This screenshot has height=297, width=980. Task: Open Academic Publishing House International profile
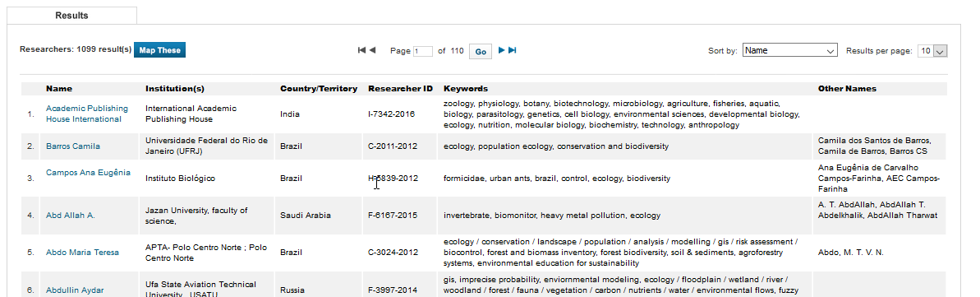click(87, 114)
